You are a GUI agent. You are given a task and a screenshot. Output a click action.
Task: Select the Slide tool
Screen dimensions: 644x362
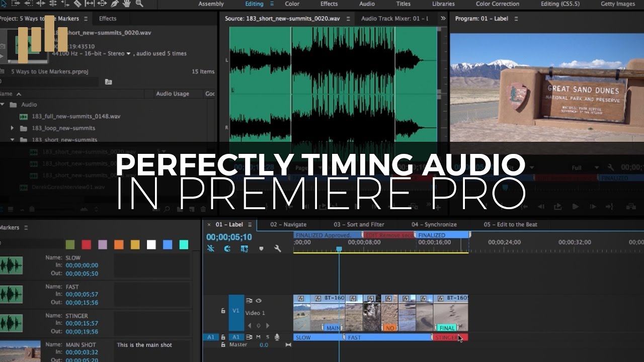click(x=102, y=4)
